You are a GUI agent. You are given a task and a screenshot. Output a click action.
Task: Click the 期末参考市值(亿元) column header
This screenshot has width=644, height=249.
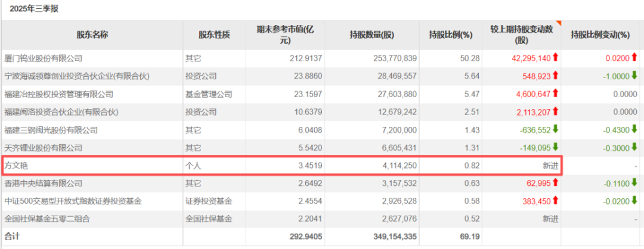[x=285, y=35]
